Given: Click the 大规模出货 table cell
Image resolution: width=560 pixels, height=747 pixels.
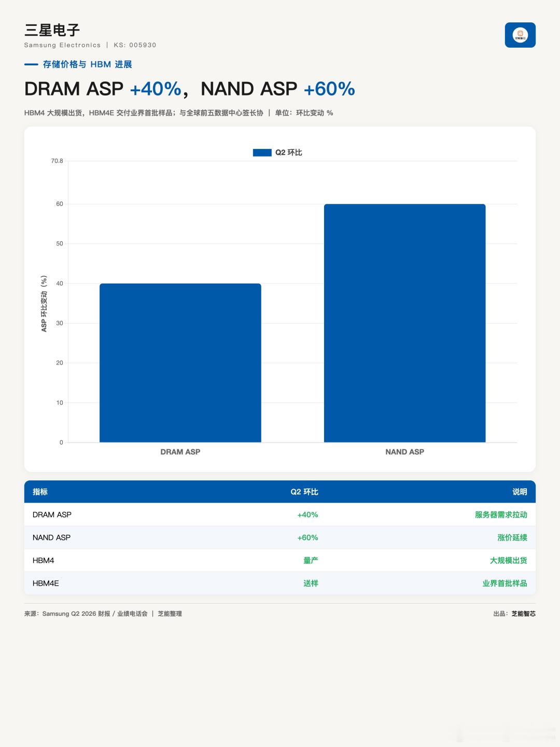Looking at the screenshot, I should point(509,560).
